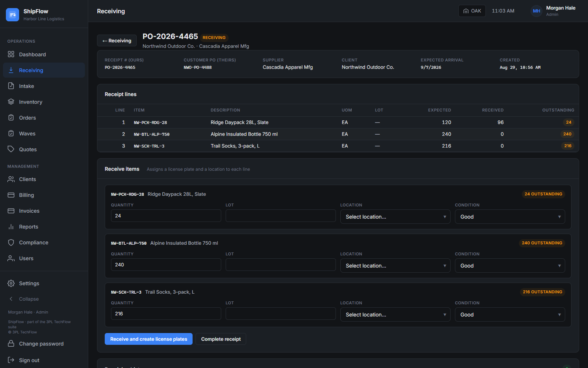Click the Complete receipt button
This screenshot has width=588, height=368.
click(x=221, y=339)
